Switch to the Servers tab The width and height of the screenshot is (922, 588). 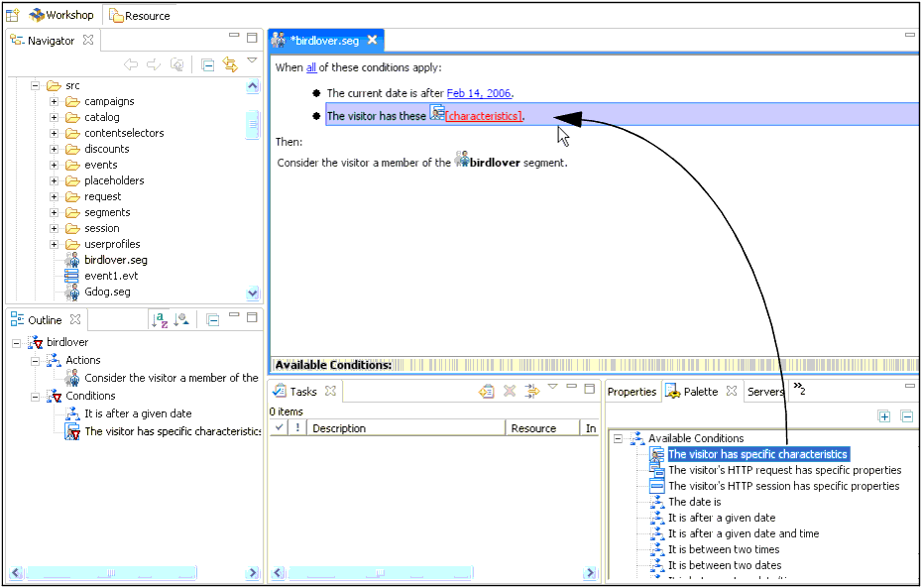[765, 392]
